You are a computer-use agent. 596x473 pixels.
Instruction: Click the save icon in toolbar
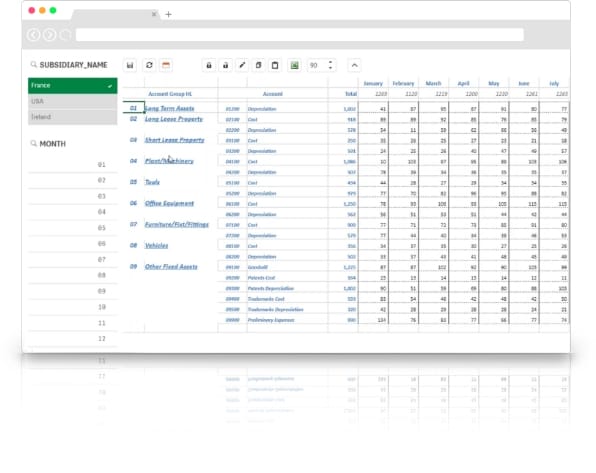click(x=130, y=65)
